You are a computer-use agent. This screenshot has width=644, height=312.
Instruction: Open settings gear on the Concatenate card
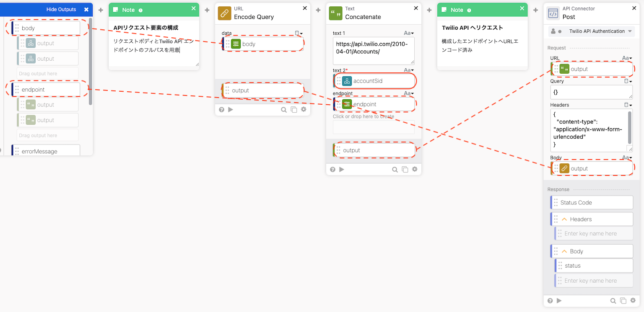[415, 170]
